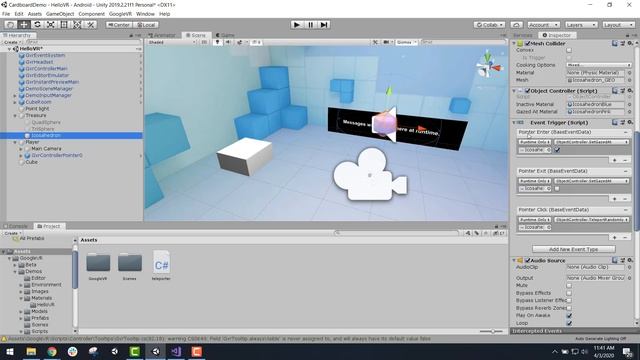The width and height of the screenshot is (640, 360).
Task: Toggle Local handle rotation button
Action: click(146, 25)
